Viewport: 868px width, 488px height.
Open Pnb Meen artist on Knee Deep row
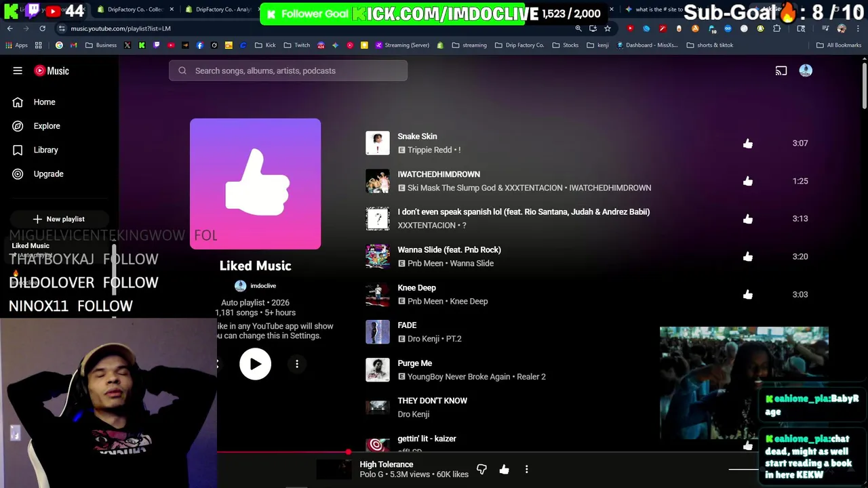(425, 301)
